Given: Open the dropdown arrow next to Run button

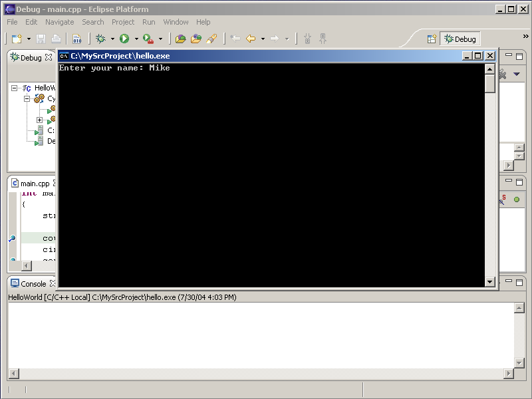Looking at the screenshot, I should click(x=136, y=39).
